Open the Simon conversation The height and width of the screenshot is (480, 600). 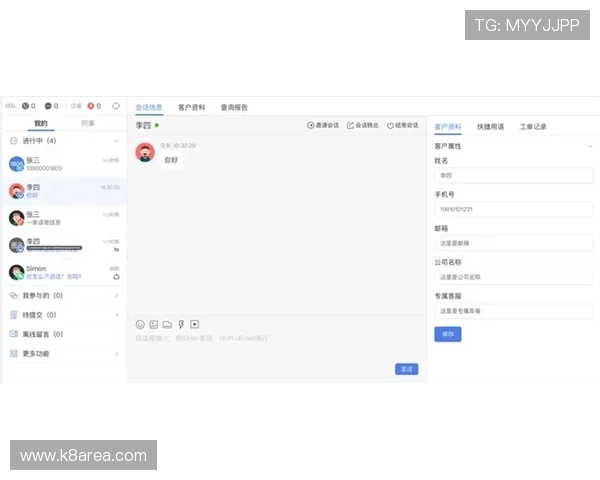[x=64, y=273]
